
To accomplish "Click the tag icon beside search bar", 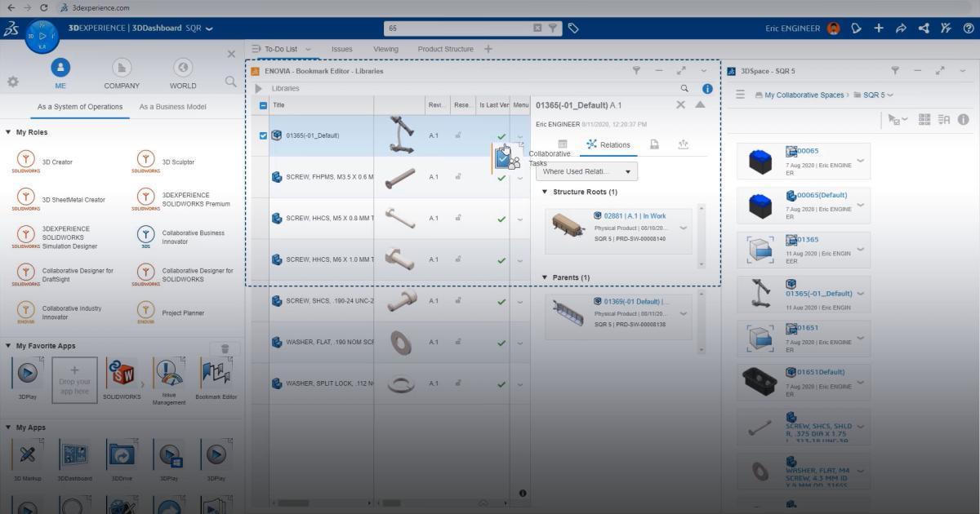I will pos(573,28).
